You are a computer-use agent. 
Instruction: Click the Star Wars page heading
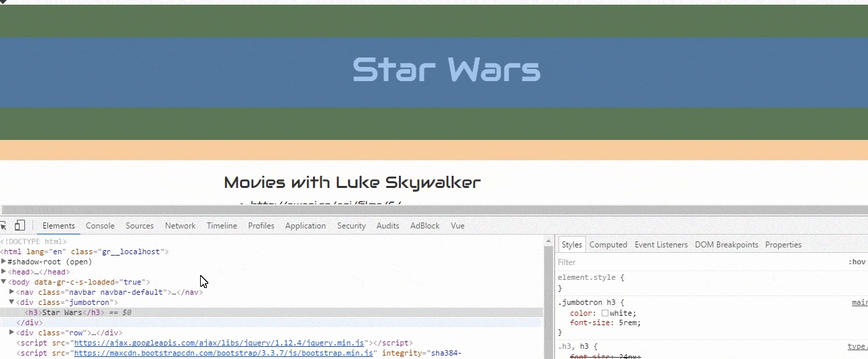coord(446,70)
